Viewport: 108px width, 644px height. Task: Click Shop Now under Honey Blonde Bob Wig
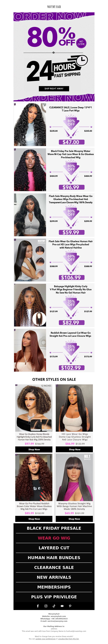point(34,456)
